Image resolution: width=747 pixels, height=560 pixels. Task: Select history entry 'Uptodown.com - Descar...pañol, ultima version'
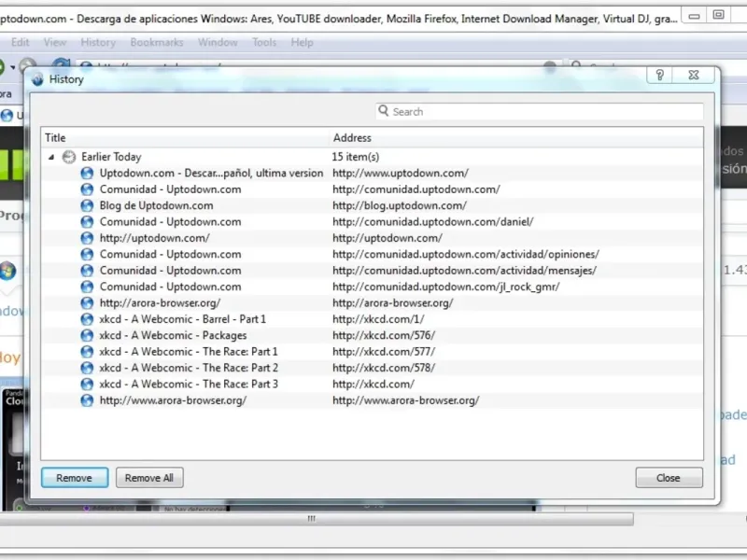[211, 173]
